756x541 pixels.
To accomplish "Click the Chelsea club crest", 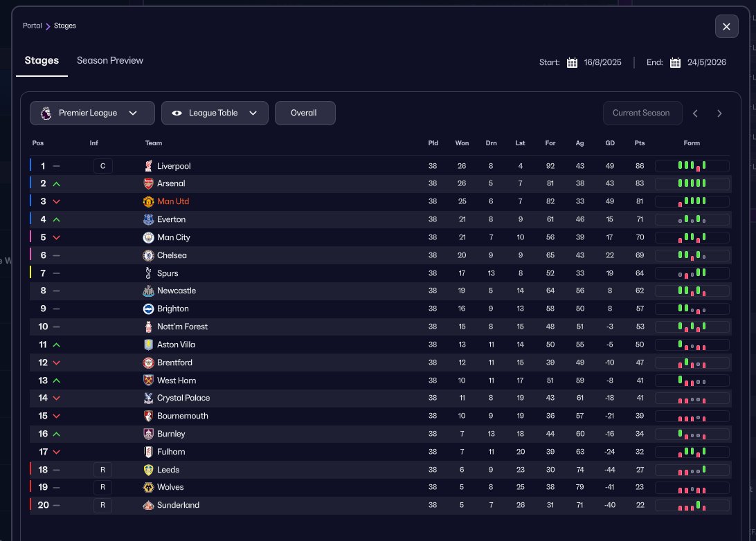I will coord(148,255).
